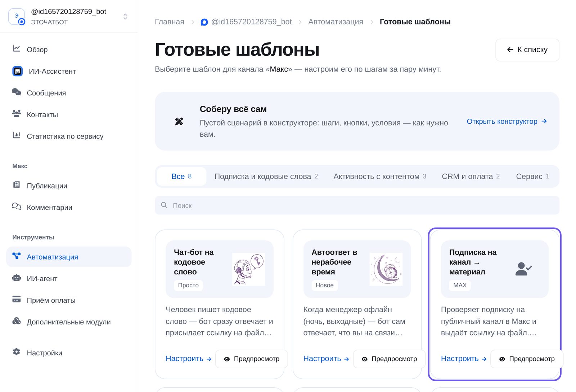Screen dimensions: 576x392
Task: Click the bot avatar in the sidebar header
Action: click(17, 17)
